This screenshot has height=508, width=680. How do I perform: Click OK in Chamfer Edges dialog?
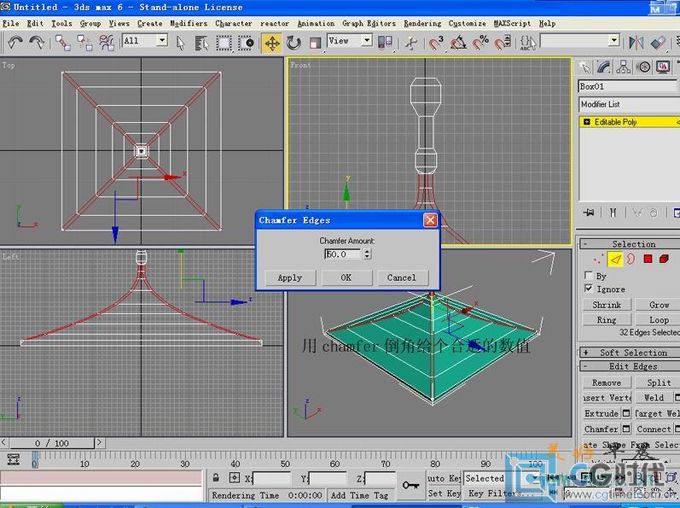click(346, 278)
